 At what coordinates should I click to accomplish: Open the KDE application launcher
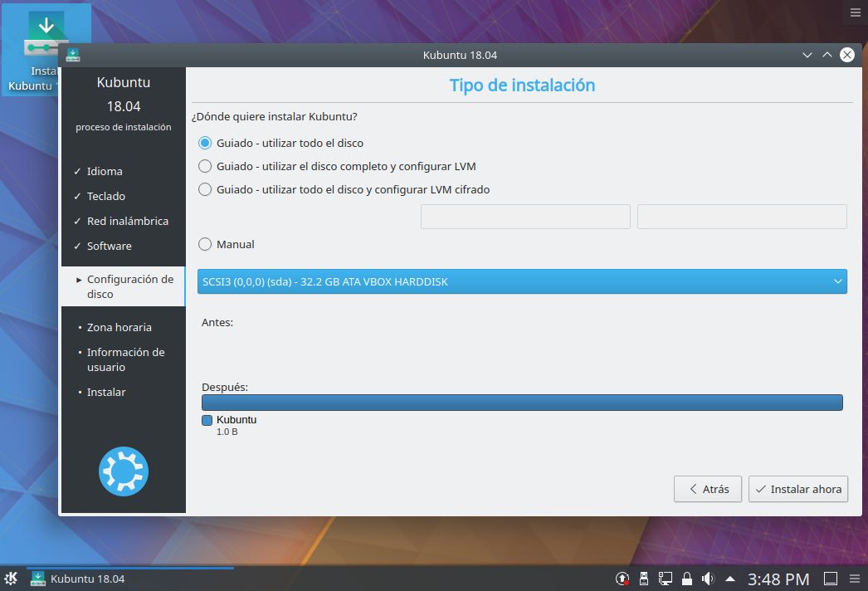pos(11,579)
